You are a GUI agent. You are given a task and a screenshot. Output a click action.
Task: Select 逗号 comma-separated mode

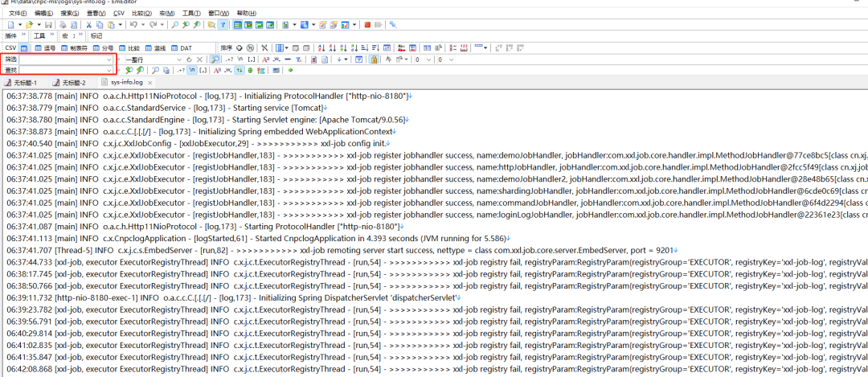click(x=44, y=48)
